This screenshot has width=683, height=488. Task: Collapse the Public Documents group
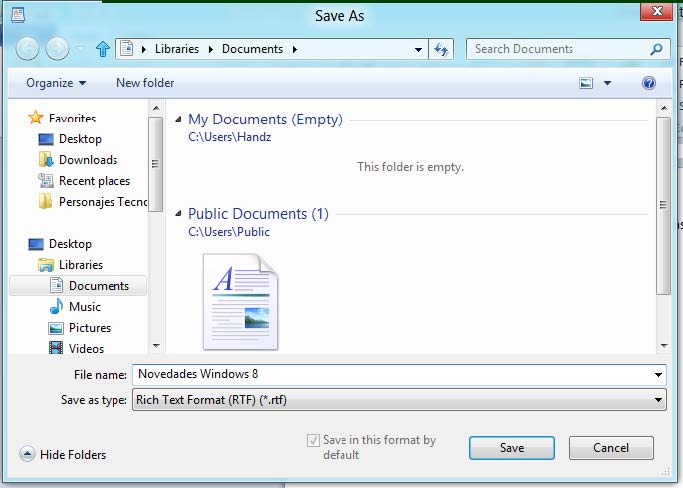[x=179, y=214]
